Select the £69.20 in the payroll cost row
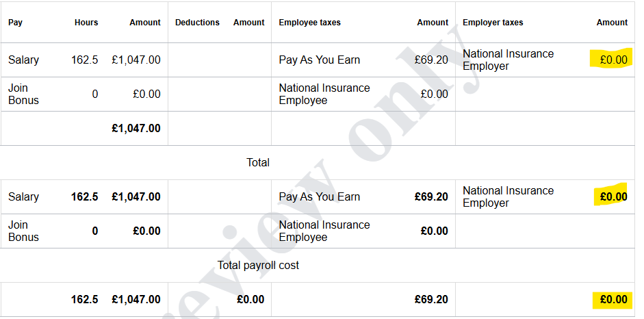The height and width of the screenshot is (319, 644). 431,300
